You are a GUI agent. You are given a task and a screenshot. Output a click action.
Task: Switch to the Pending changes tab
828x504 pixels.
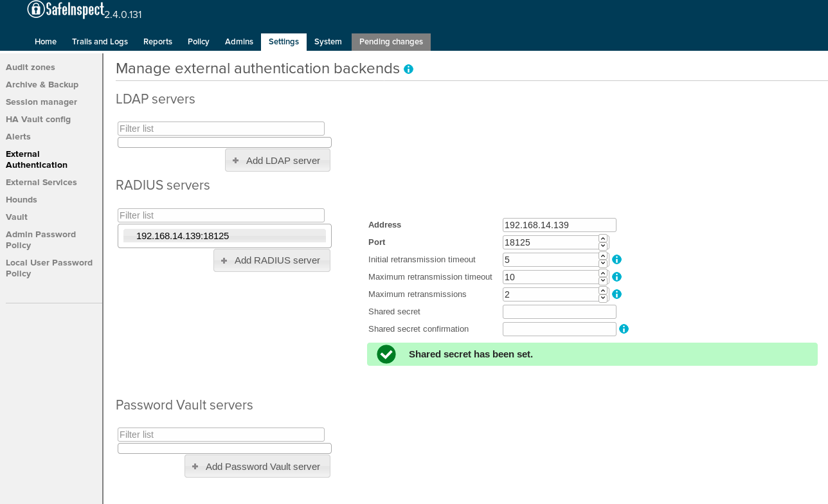(391, 42)
